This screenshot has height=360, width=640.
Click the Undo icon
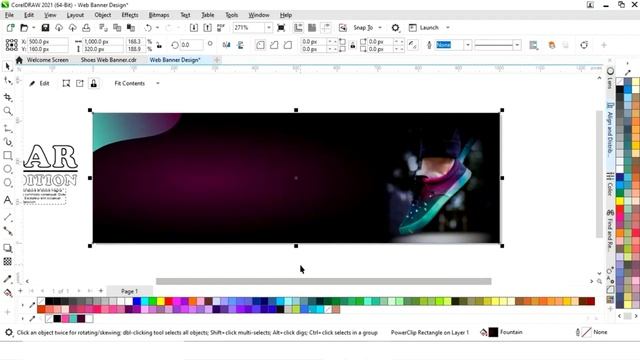(148, 28)
